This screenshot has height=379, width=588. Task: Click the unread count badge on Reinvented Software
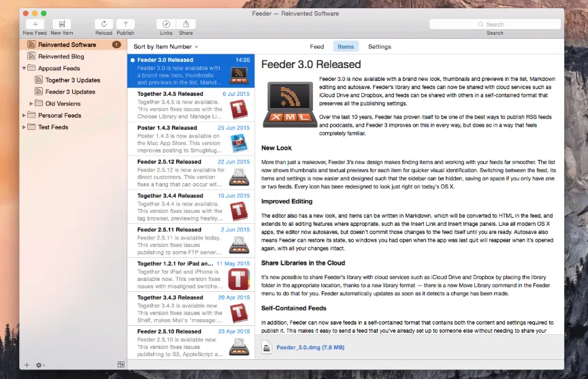(x=116, y=45)
